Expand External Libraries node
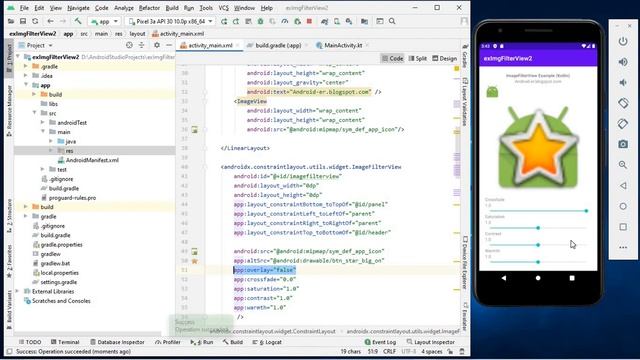This screenshot has height=360, width=640. click(18, 291)
